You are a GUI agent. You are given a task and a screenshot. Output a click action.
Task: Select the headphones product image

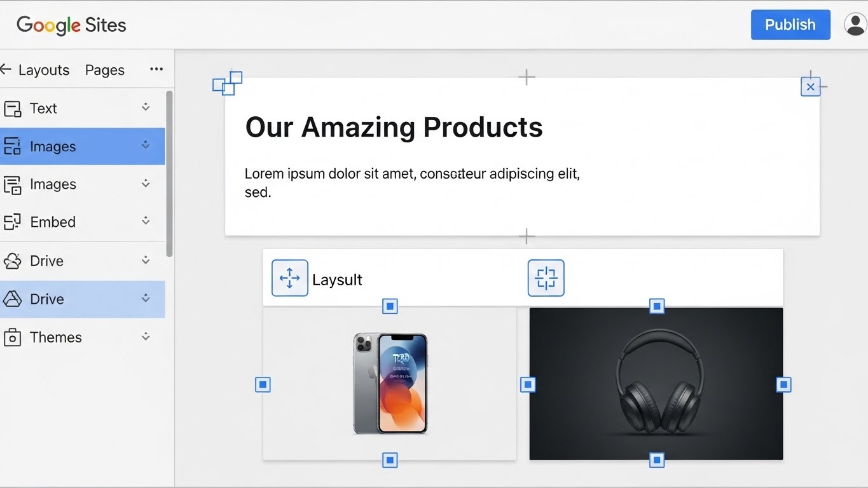coord(656,384)
